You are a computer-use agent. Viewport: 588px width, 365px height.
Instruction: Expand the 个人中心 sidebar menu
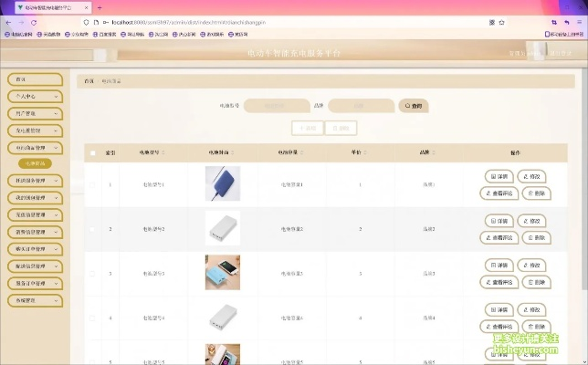tap(35, 96)
